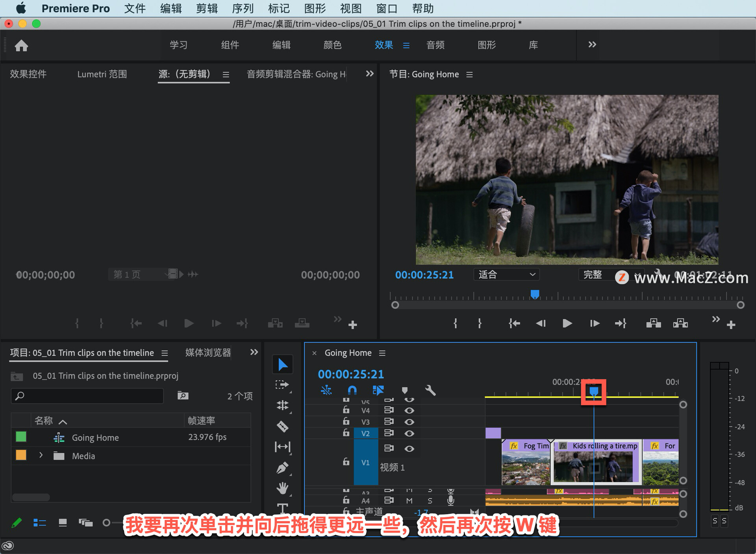
Task: Select the Selection tool in the timeline toolbar
Action: (x=282, y=364)
